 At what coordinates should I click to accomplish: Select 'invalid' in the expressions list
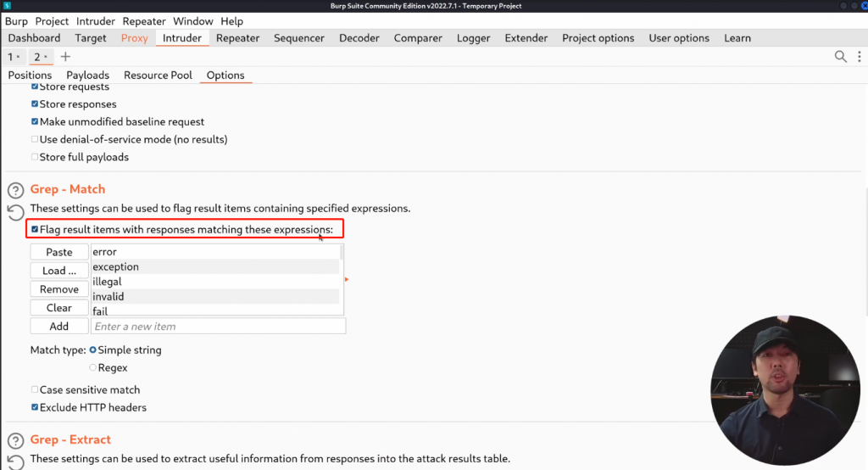[x=215, y=297]
